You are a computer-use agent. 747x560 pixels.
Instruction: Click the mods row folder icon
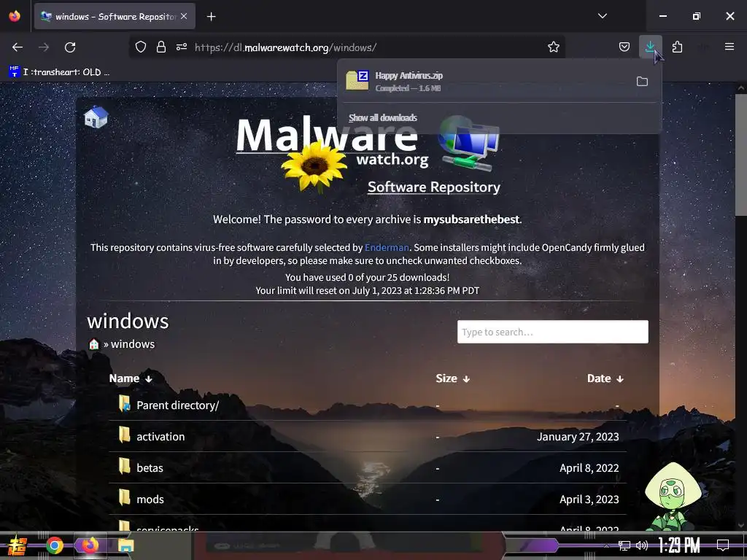(124, 497)
